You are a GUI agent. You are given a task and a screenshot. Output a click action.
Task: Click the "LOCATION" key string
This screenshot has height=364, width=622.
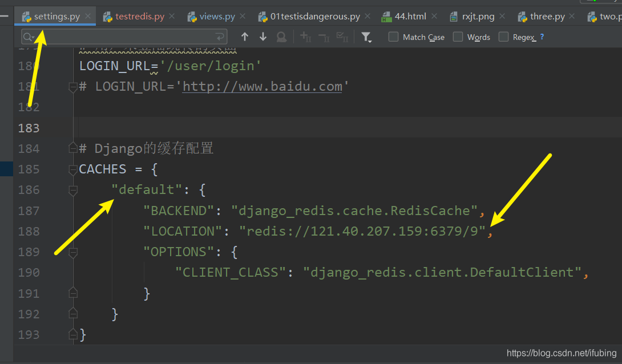183,231
